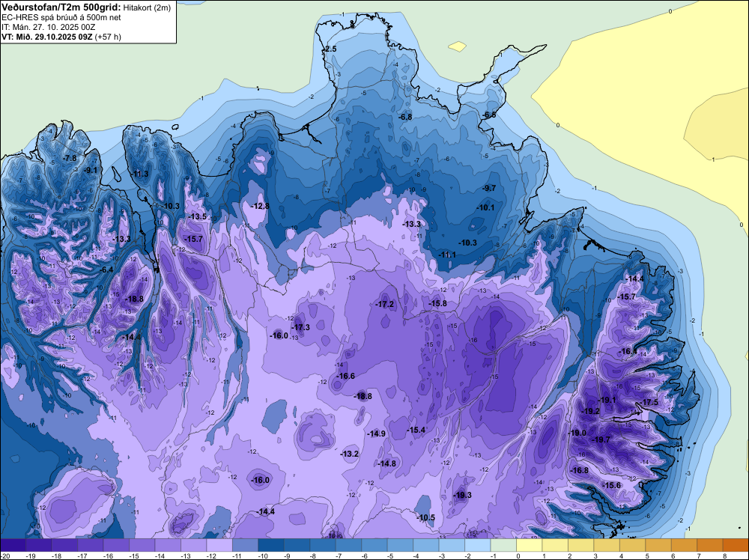Click the '6' tick label in the legend
The height and width of the screenshot is (560, 749).
click(673, 556)
